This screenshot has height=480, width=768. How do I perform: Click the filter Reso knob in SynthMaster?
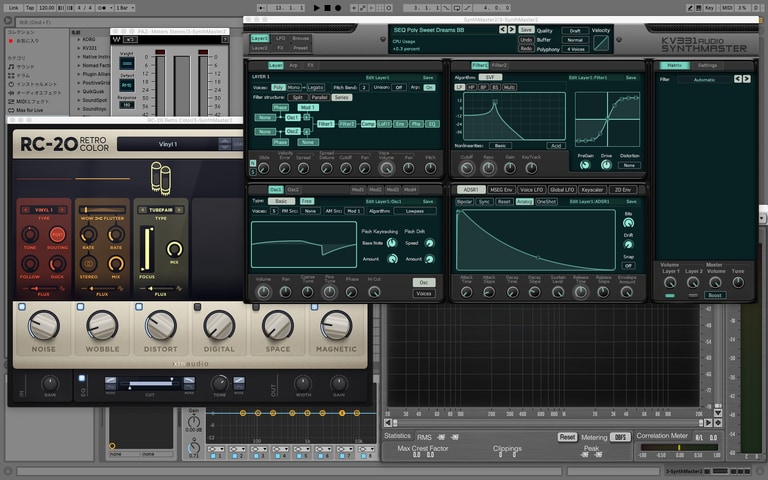pos(488,168)
